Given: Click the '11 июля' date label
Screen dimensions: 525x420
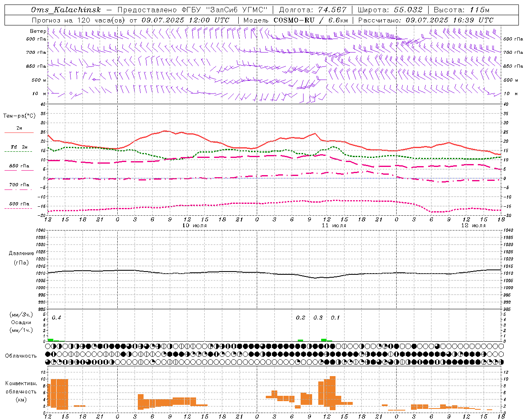Looking at the screenshot, I should [x=334, y=226].
